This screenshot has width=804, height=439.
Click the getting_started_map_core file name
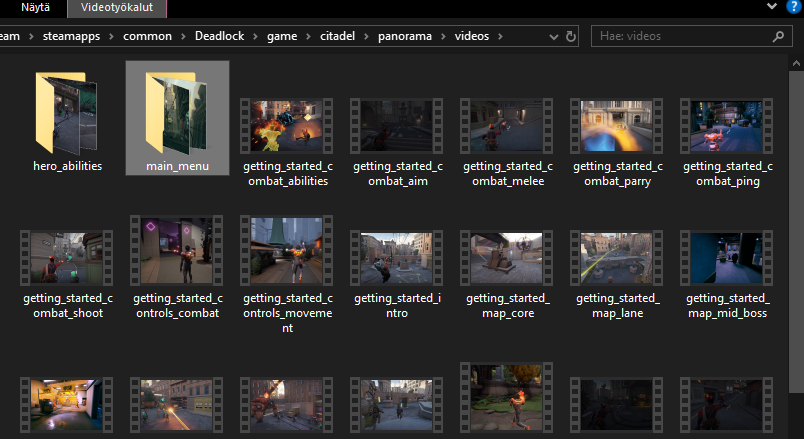508,305
